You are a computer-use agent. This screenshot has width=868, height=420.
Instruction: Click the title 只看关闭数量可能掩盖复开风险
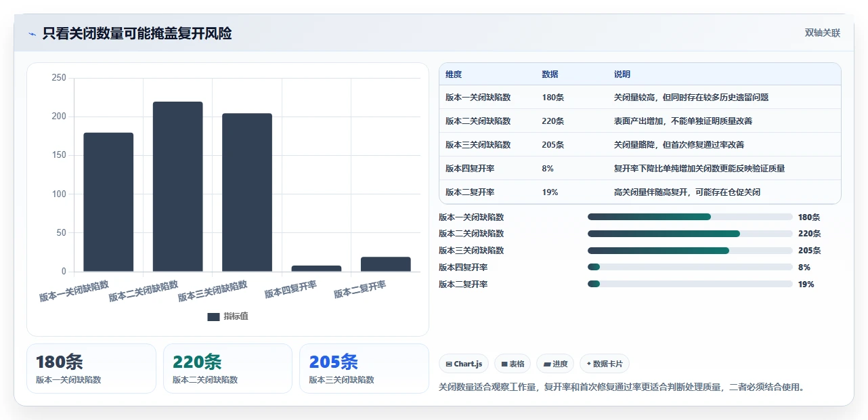137,33
